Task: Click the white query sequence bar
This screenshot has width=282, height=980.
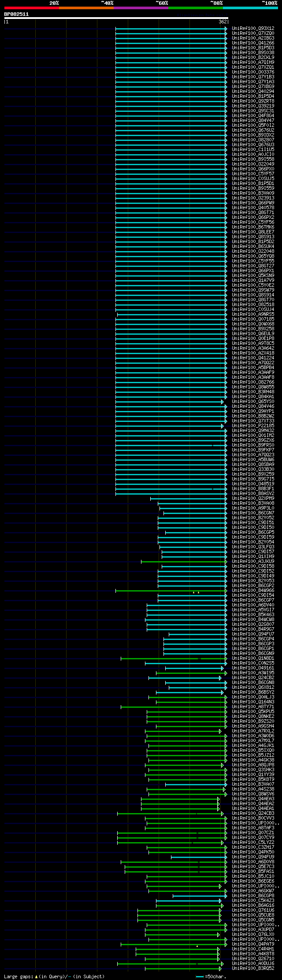Action: 116,18
